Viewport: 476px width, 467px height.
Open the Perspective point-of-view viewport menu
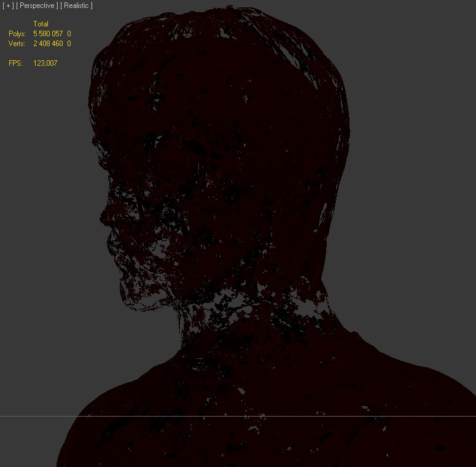coord(37,6)
